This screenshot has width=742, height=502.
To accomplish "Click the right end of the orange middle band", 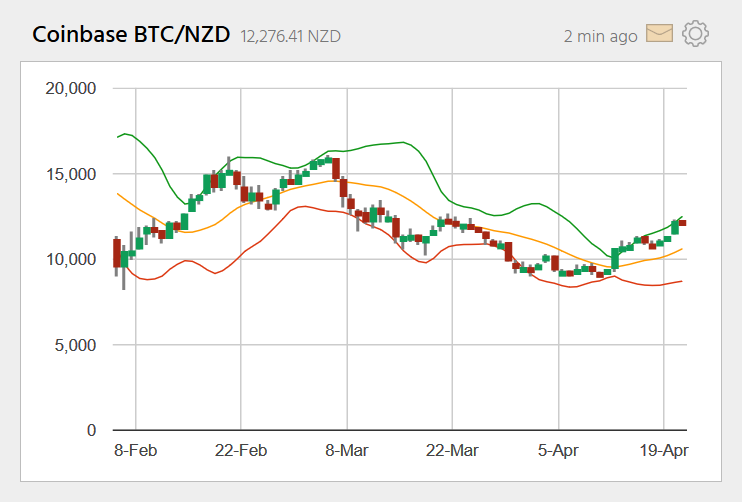I will click(681, 249).
